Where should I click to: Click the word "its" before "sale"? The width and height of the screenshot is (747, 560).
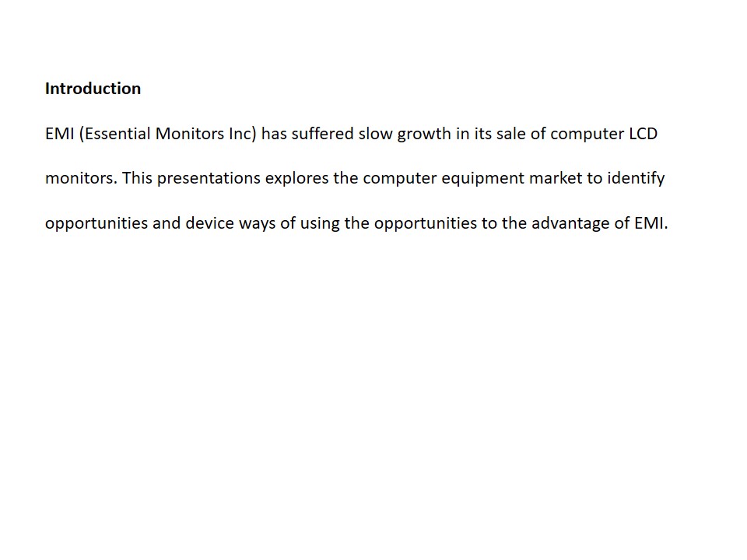pos(482,134)
